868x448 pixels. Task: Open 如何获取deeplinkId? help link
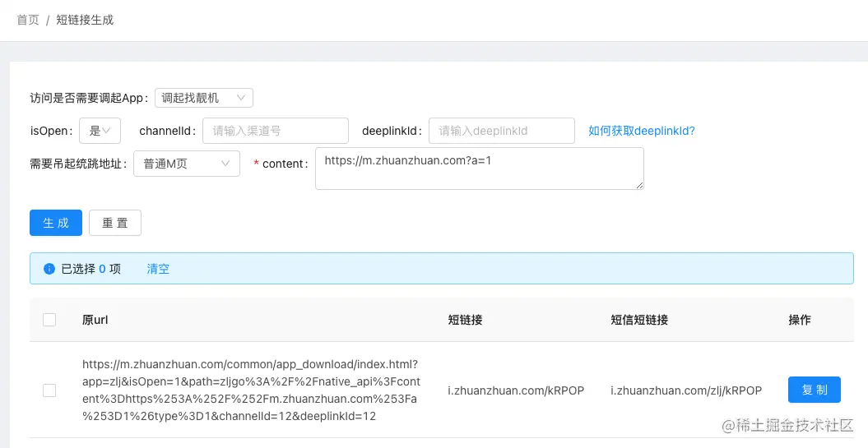pyautogui.click(x=642, y=131)
